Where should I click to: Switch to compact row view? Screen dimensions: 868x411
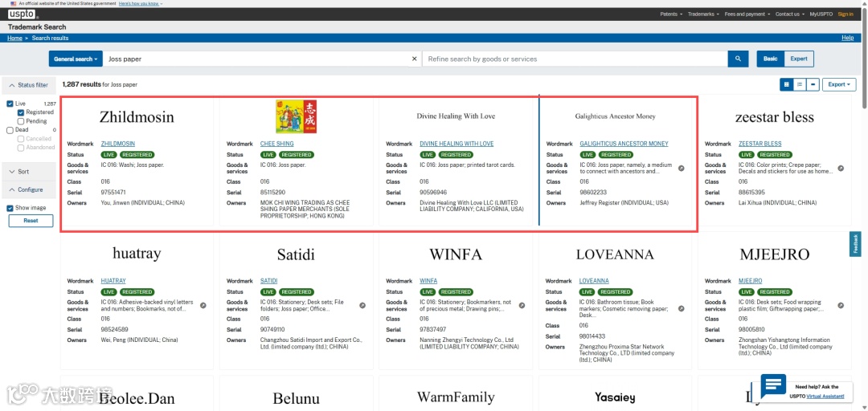click(812, 84)
